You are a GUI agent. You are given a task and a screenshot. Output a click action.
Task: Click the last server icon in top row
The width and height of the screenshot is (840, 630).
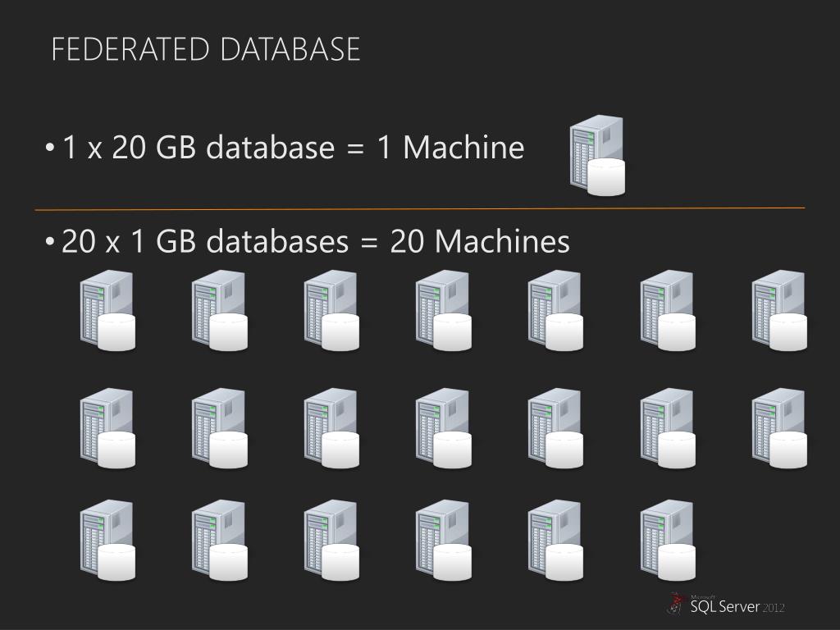point(779,310)
